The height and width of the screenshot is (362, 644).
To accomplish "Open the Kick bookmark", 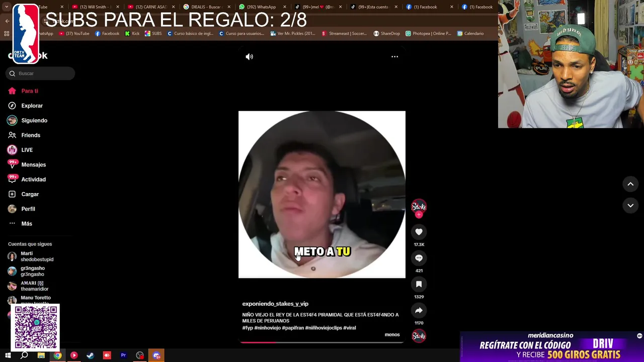I will pyautogui.click(x=132, y=34).
